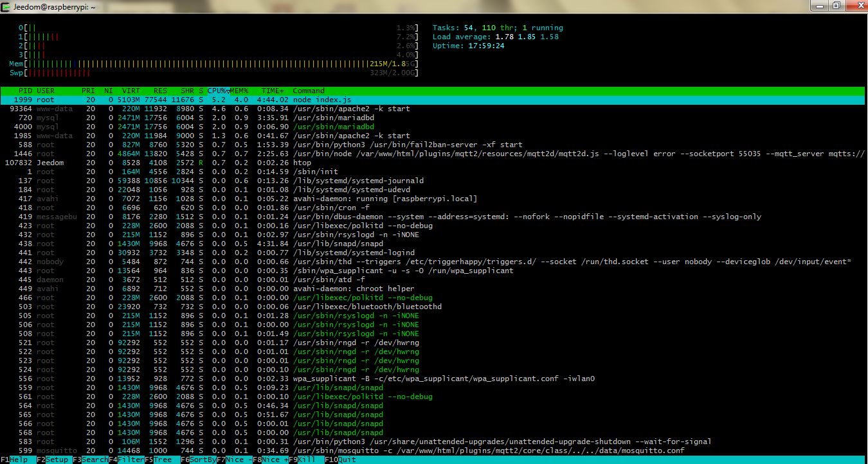
Task: Click the CPU 1 usage meter
Action: (219, 37)
